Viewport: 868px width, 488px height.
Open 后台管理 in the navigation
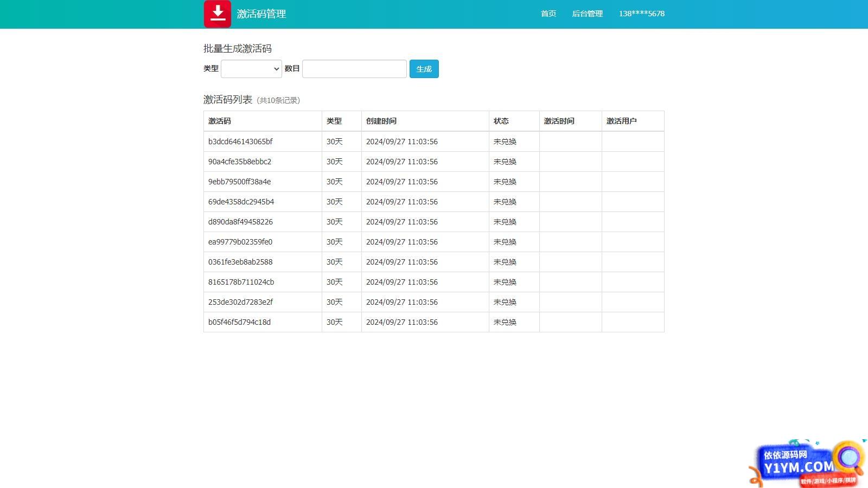588,14
